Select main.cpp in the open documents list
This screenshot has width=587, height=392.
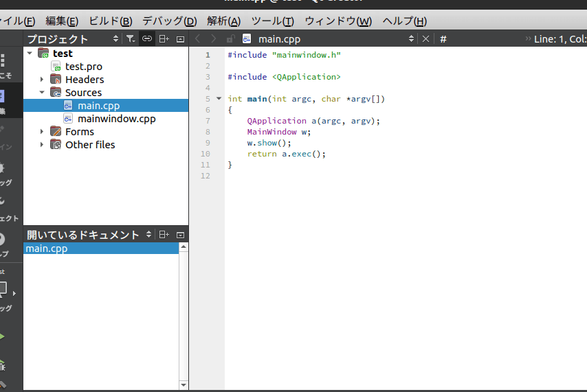pos(101,249)
